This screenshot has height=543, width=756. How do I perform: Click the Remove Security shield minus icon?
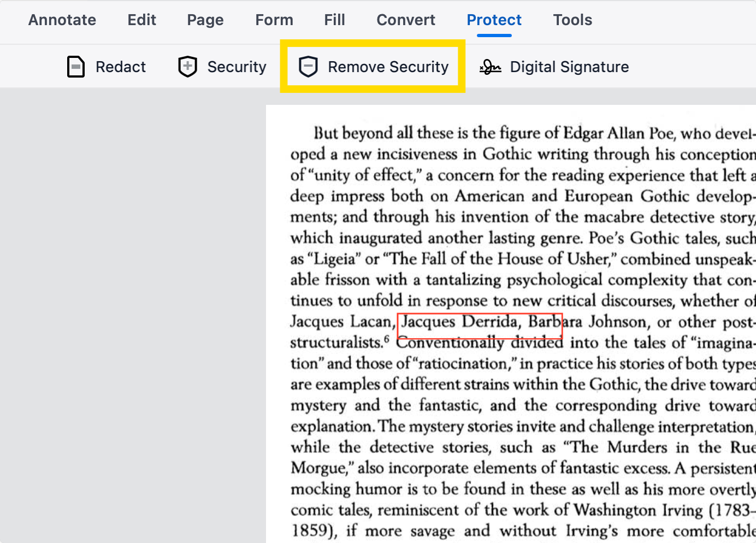(x=308, y=67)
